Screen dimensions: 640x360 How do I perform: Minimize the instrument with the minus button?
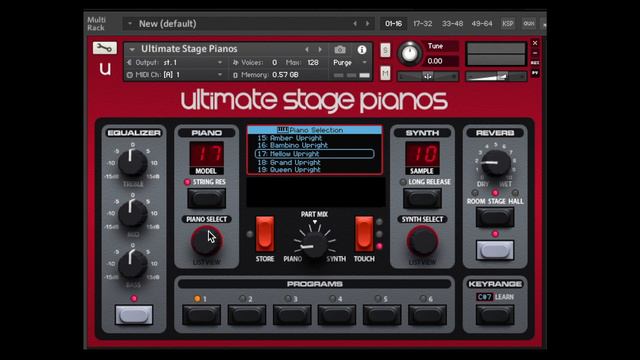(x=535, y=53)
